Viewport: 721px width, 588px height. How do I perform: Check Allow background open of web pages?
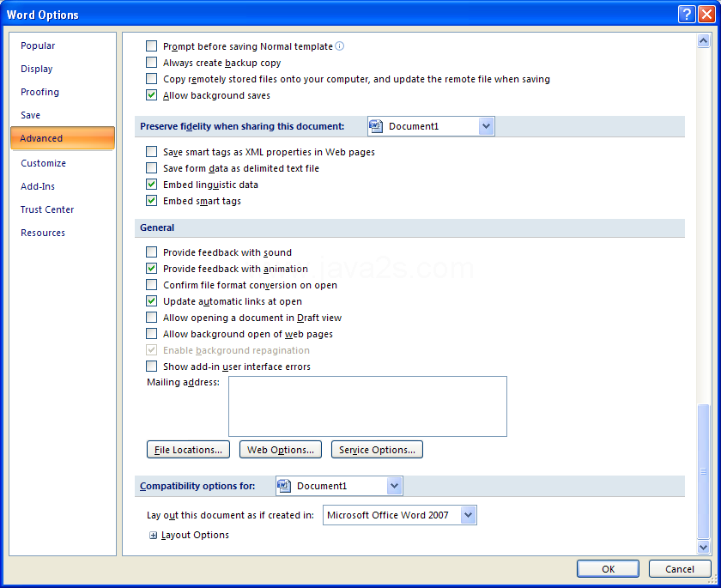(x=151, y=333)
